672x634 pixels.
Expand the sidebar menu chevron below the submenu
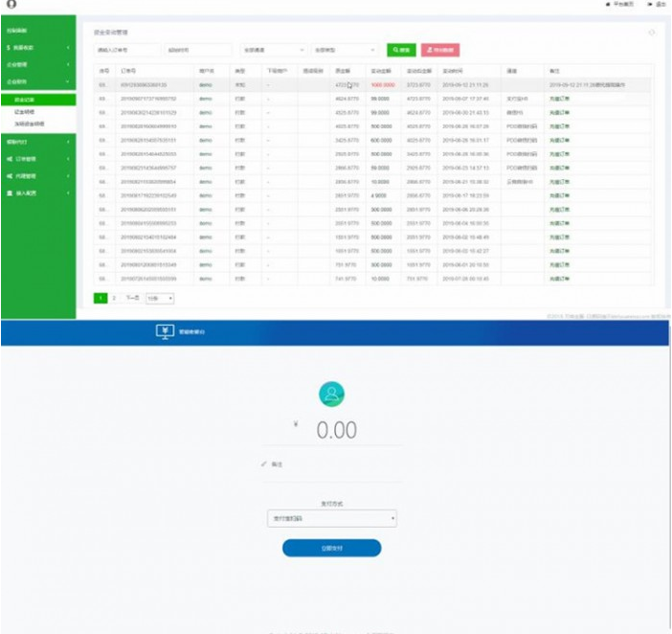(68, 142)
